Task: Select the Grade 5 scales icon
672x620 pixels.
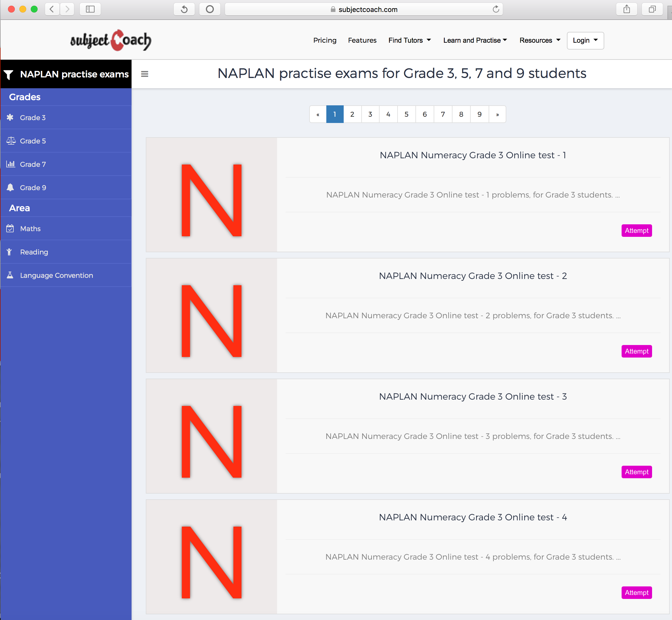Action: 11,141
